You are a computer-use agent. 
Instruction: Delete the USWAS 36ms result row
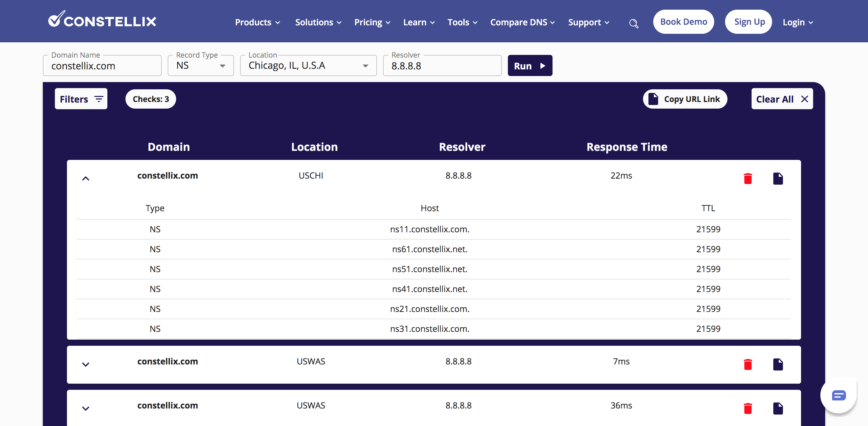click(748, 408)
